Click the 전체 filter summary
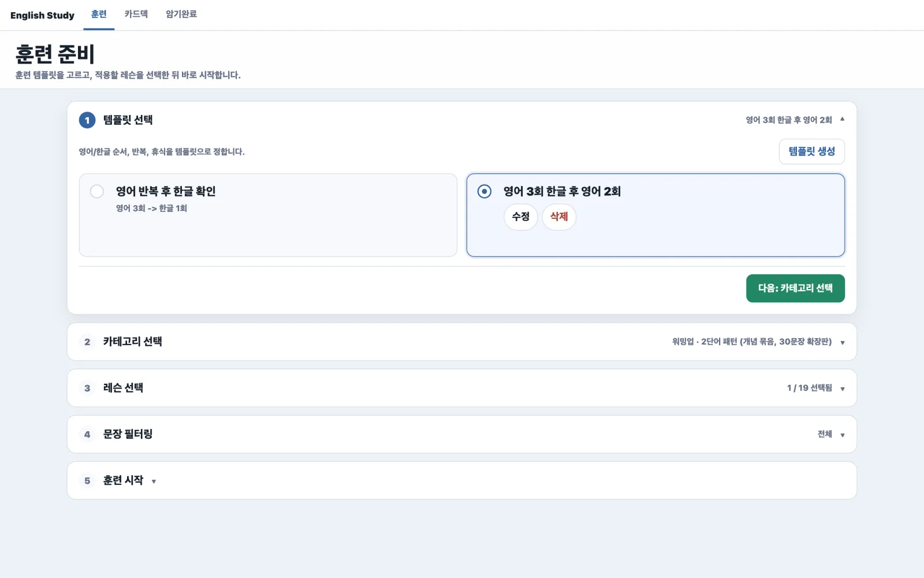This screenshot has width=924, height=578. tap(825, 434)
